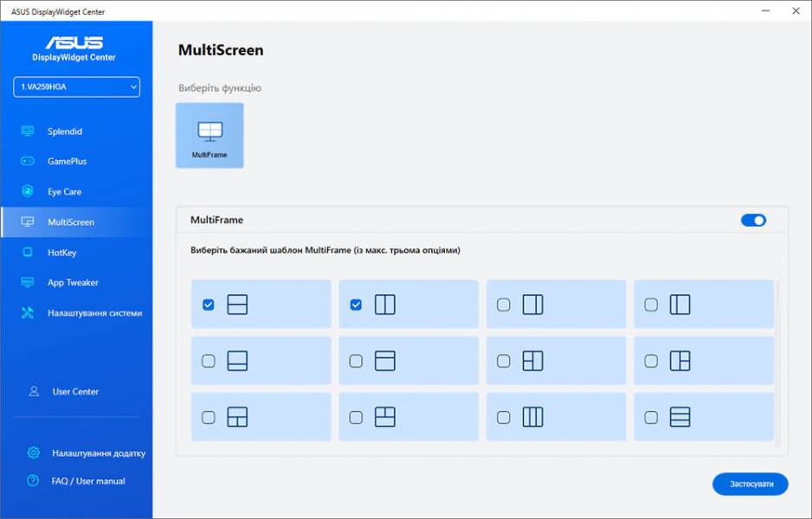The height and width of the screenshot is (519, 812).
Task: Close the ASUS DisplayWidget Center window
Action: pyautogui.click(x=796, y=11)
